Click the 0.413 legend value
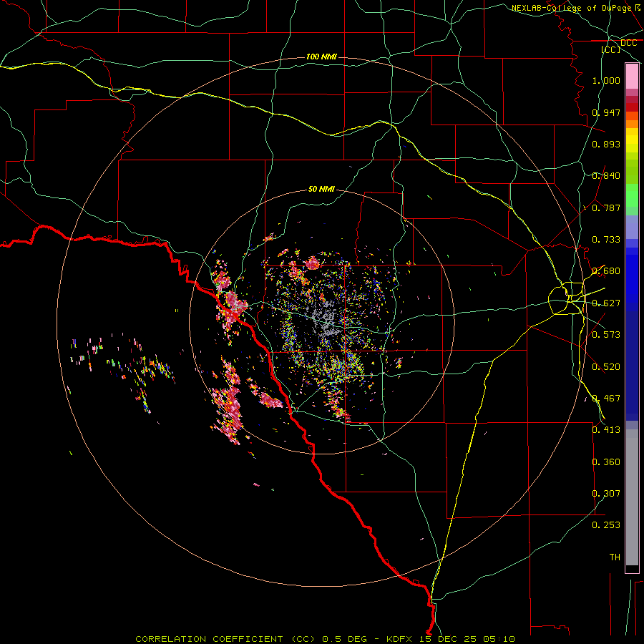 click(x=606, y=430)
